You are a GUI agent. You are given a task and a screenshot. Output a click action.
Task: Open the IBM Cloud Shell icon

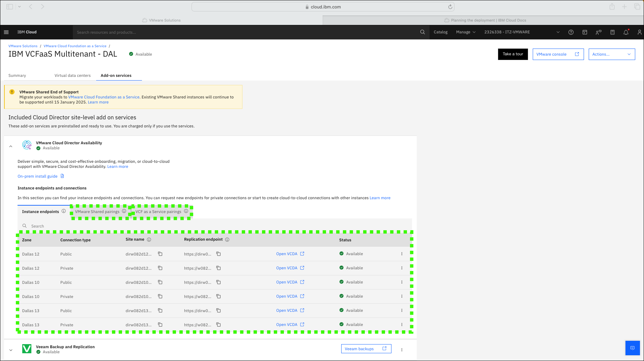pos(585,32)
